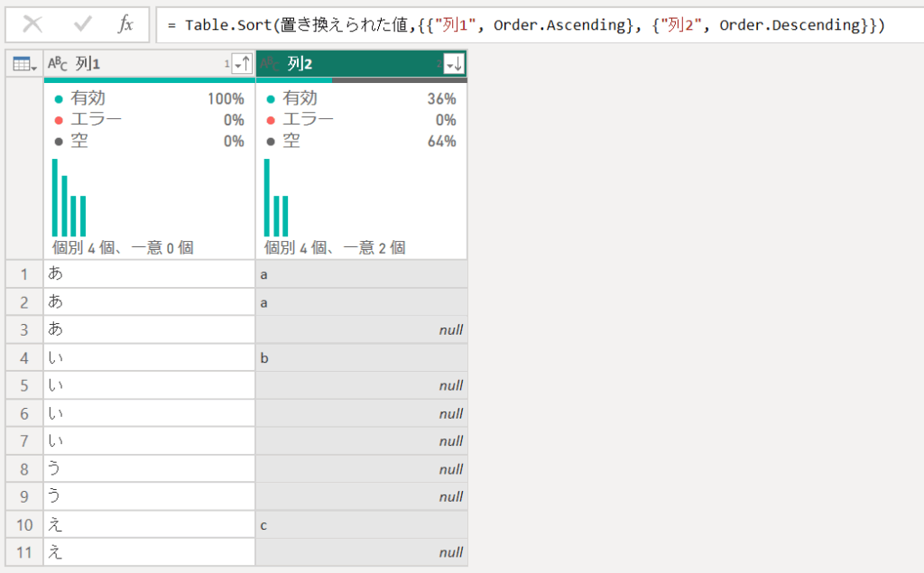Click the 列1 value distribution histogram
The height and width of the screenshot is (573, 924).
[x=69, y=198]
